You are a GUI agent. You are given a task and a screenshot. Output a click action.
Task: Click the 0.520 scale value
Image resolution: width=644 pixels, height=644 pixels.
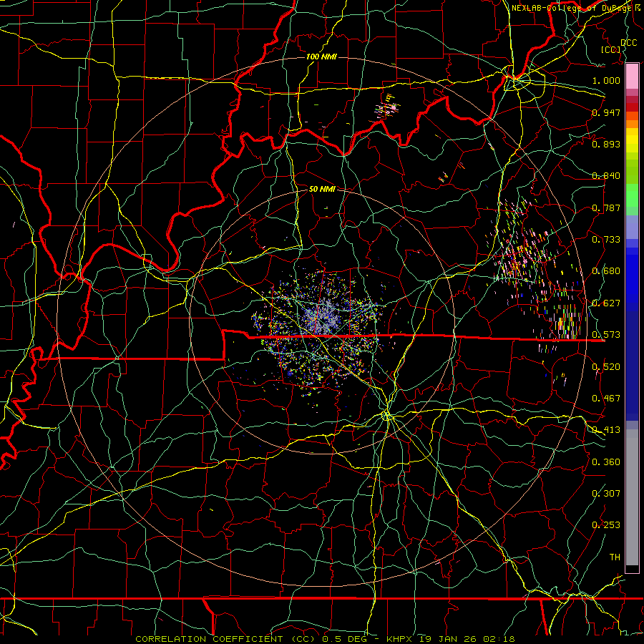(x=606, y=367)
